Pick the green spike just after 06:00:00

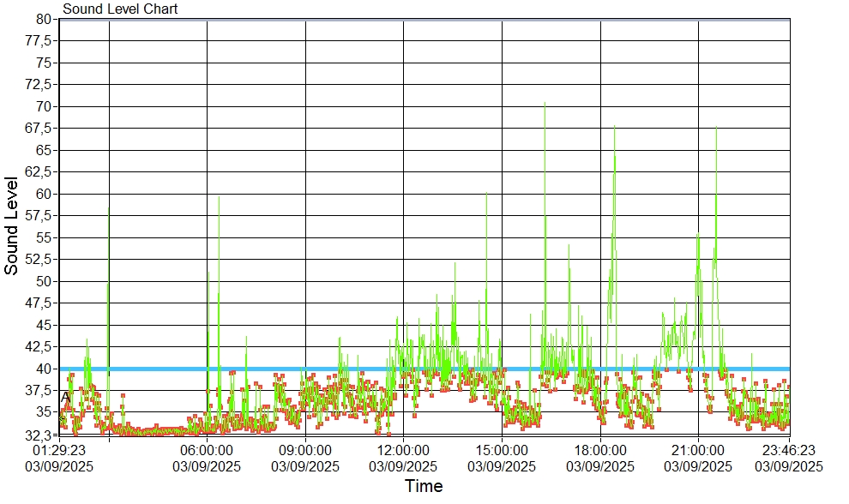219,199
